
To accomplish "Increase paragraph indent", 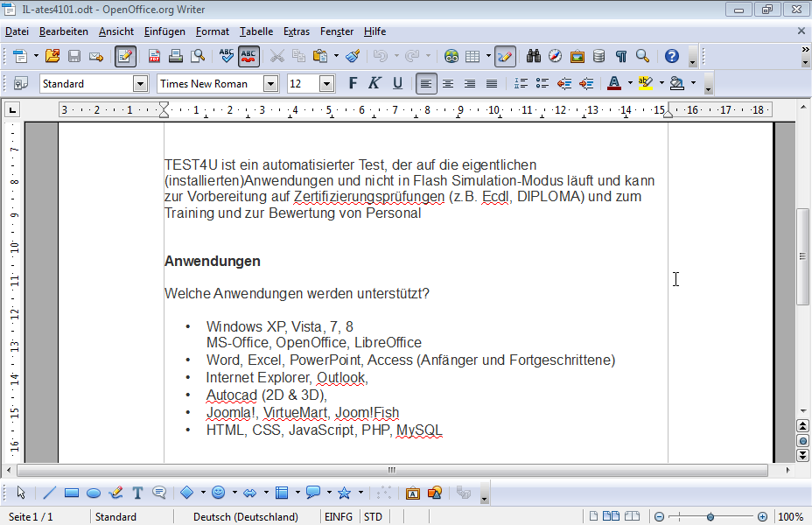I will click(x=586, y=83).
